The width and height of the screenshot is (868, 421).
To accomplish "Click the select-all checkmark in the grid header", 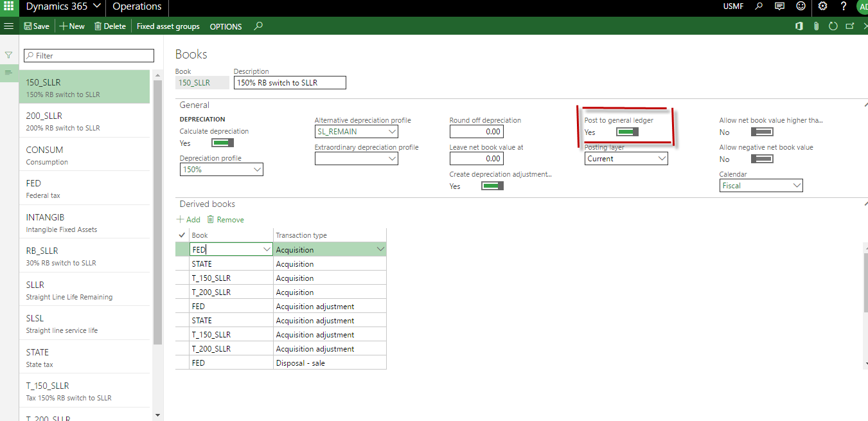I will coord(182,235).
